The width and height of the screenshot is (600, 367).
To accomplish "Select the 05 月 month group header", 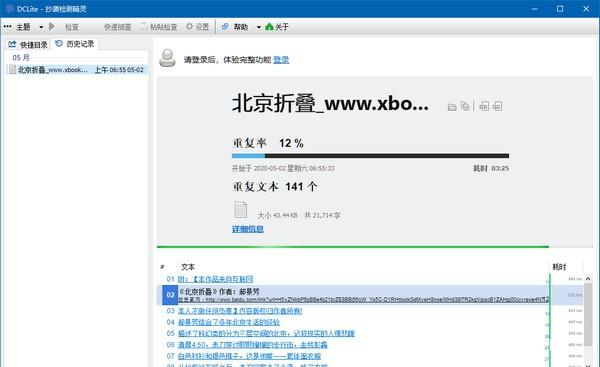I will pos(21,58).
